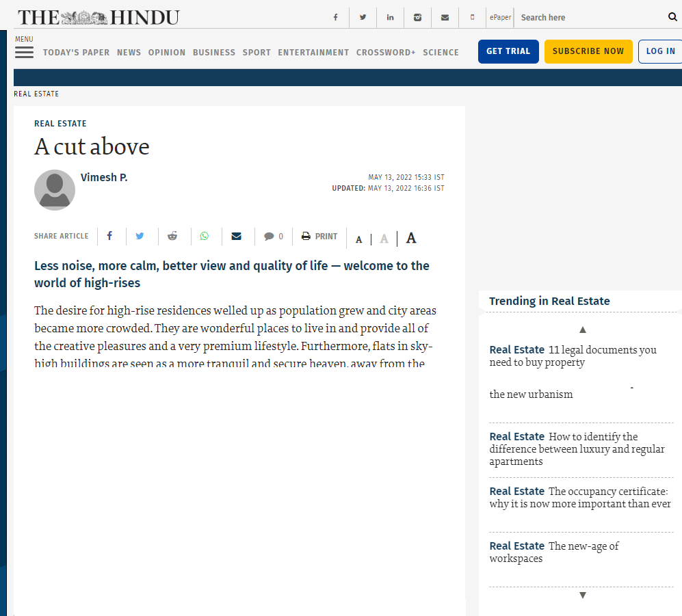This screenshot has width=682, height=616.
Task: Open the hamburger MENU icon
Action: pos(25,53)
